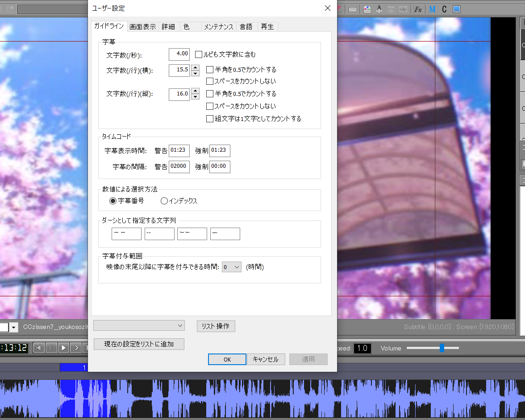Click the 適用 button
Viewport: 525px width, 420px height.
pos(308,359)
